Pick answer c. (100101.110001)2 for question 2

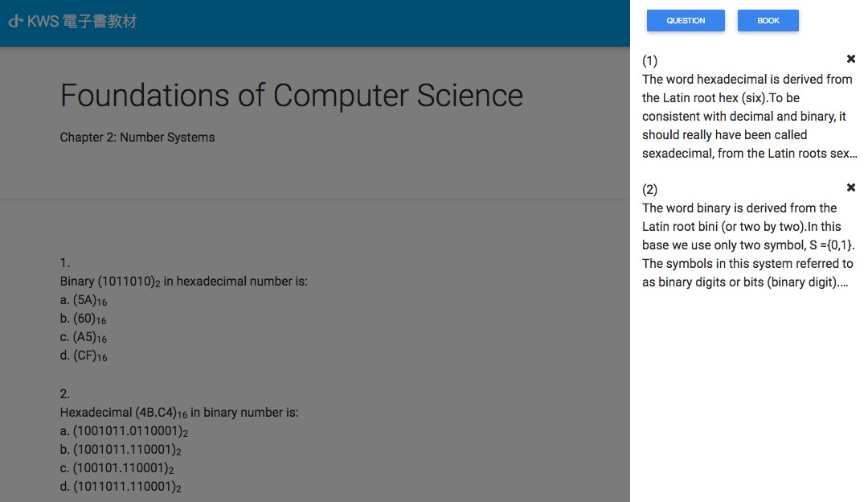pyautogui.click(x=117, y=468)
